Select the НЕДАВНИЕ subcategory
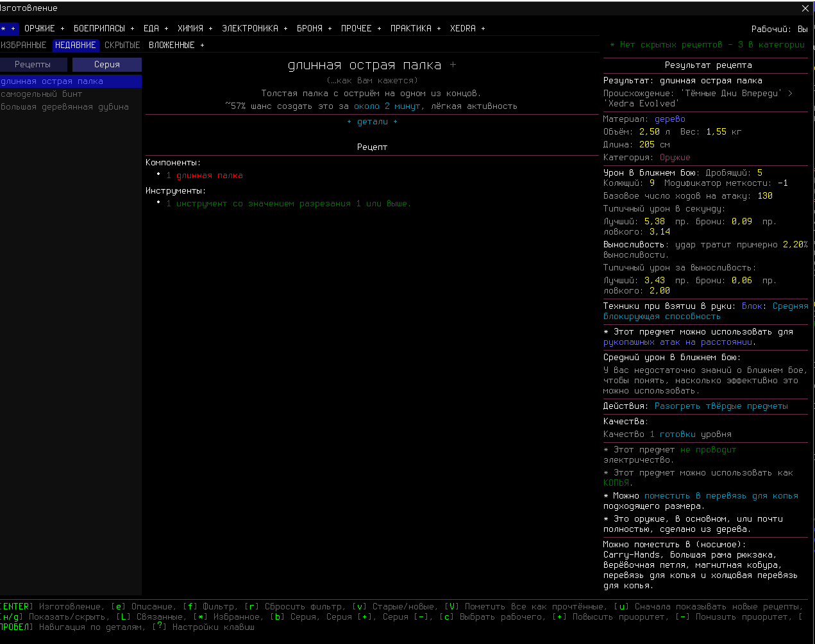 point(76,45)
